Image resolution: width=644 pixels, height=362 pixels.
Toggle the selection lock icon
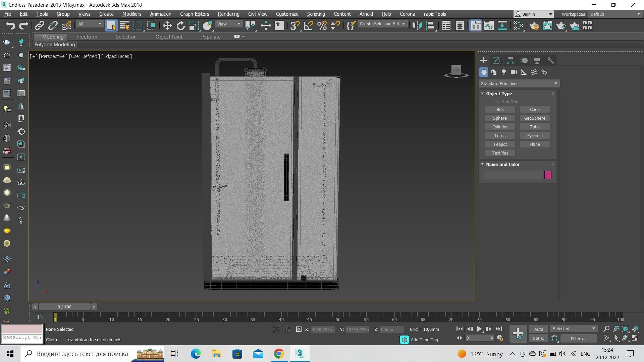(287, 329)
